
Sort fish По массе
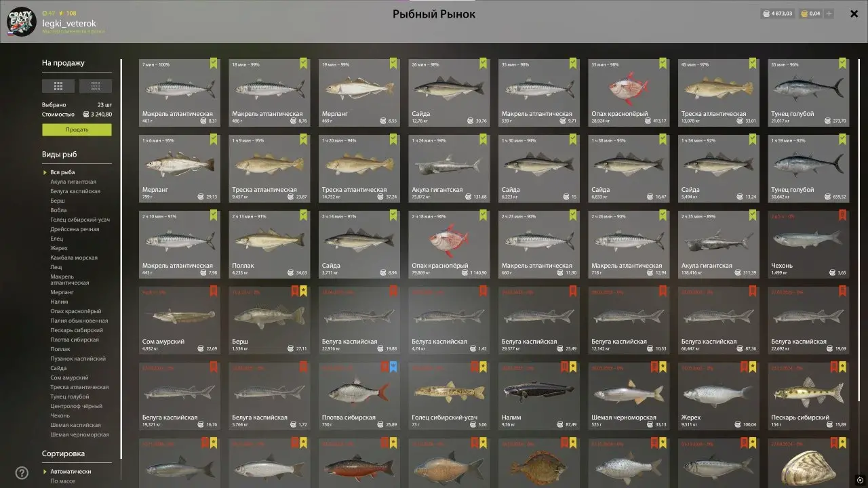63,481
